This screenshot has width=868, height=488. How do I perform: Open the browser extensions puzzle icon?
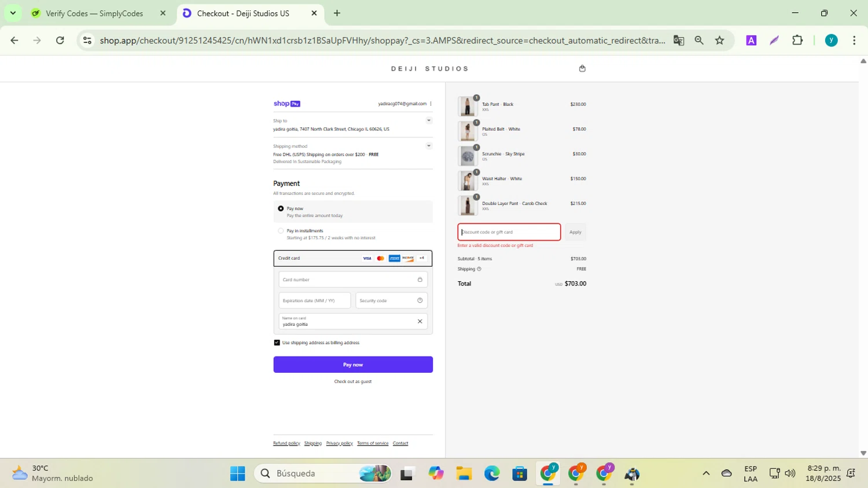tap(797, 41)
